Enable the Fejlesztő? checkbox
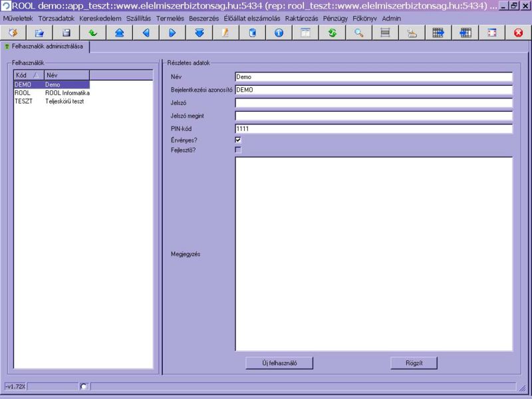This screenshot has height=399, width=532. point(238,150)
